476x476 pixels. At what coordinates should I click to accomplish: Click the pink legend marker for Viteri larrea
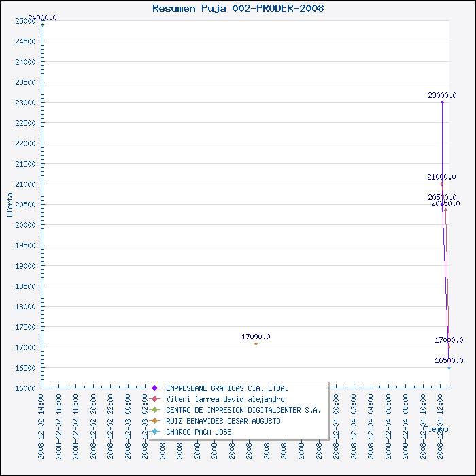pos(156,399)
